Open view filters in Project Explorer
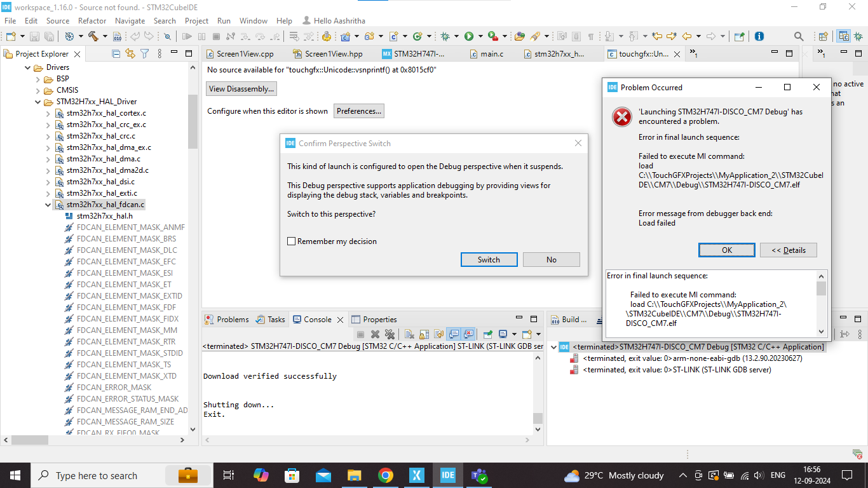The width and height of the screenshot is (868, 488). (144, 53)
